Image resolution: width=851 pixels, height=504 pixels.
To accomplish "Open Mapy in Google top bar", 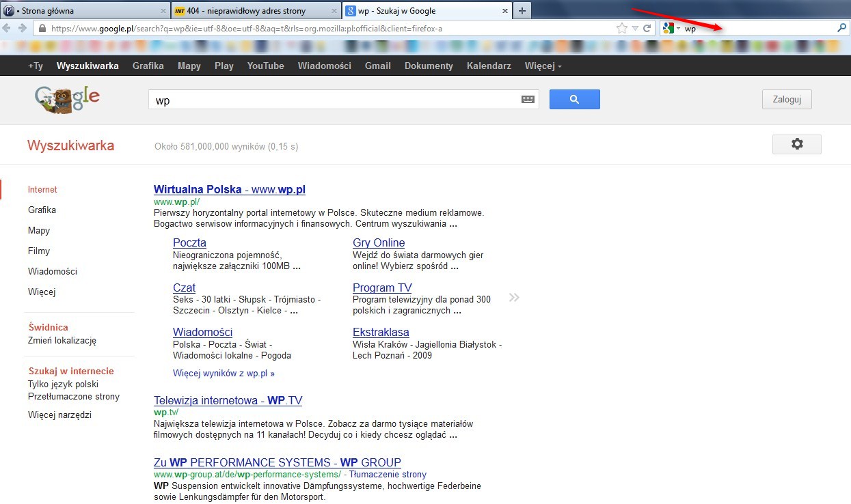I will click(189, 66).
